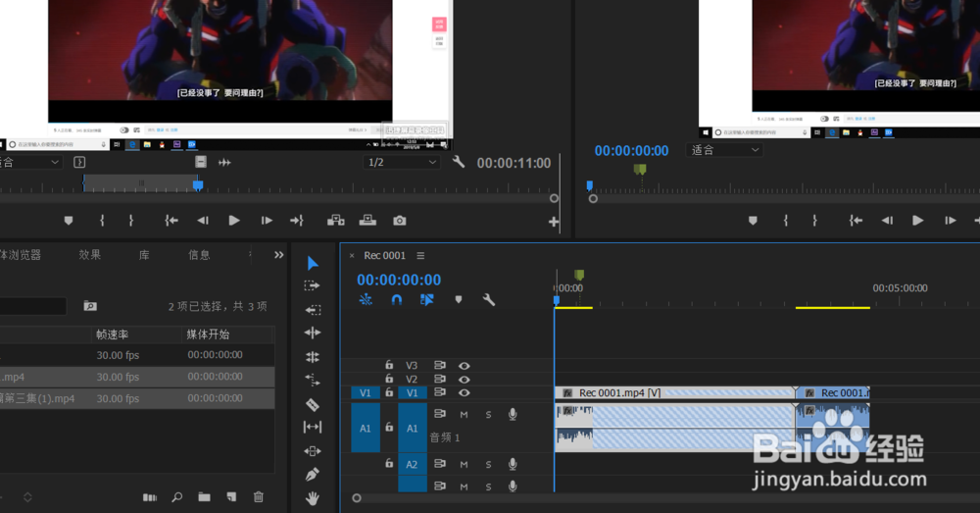Click Drag Video Only icon in Source monitor
Image resolution: width=980 pixels, height=513 pixels.
tap(201, 162)
